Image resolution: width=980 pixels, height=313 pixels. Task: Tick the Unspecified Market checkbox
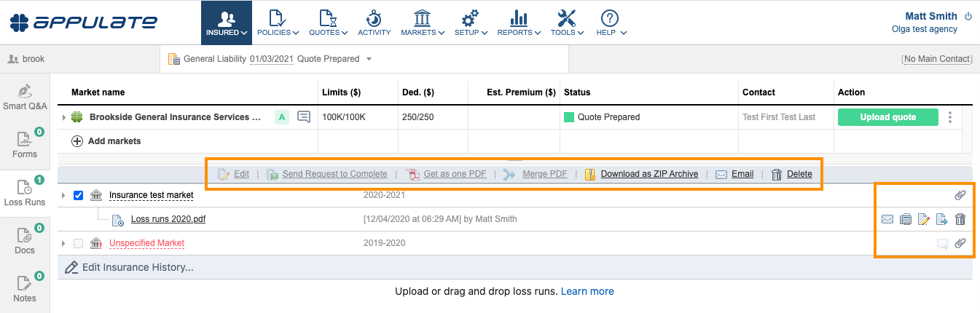point(79,243)
